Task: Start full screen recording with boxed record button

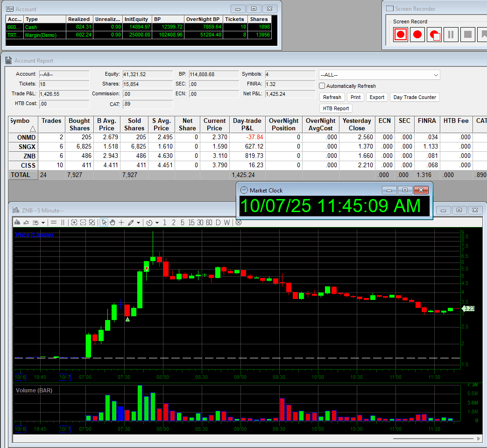Action: coord(401,34)
